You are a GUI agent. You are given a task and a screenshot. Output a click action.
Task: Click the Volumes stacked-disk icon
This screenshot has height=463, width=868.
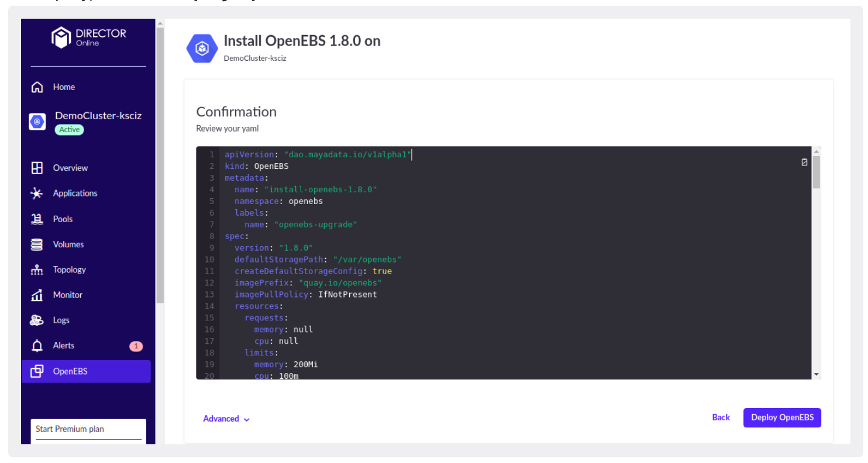[37, 244]
